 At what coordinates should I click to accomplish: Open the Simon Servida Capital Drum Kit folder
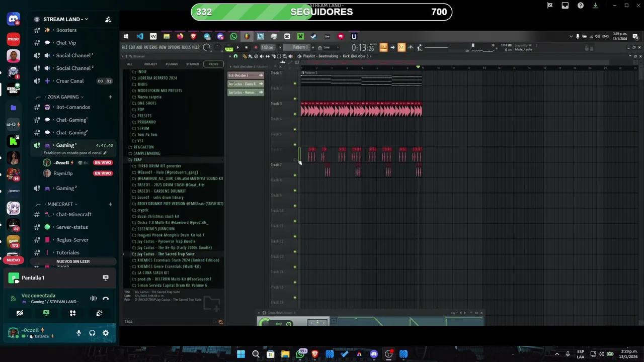pyautogui.click(x=172, y=285)
